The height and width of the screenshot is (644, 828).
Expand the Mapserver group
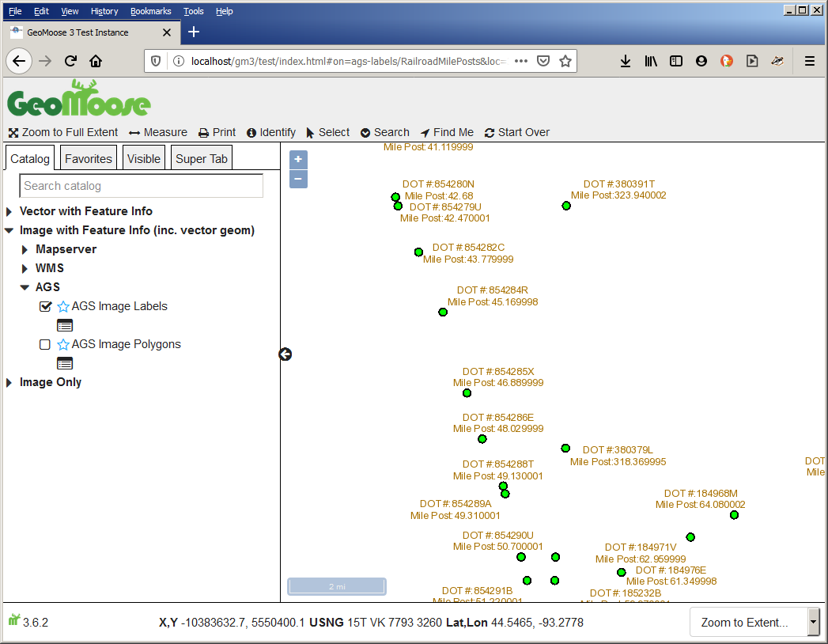[x=25, y=249]
